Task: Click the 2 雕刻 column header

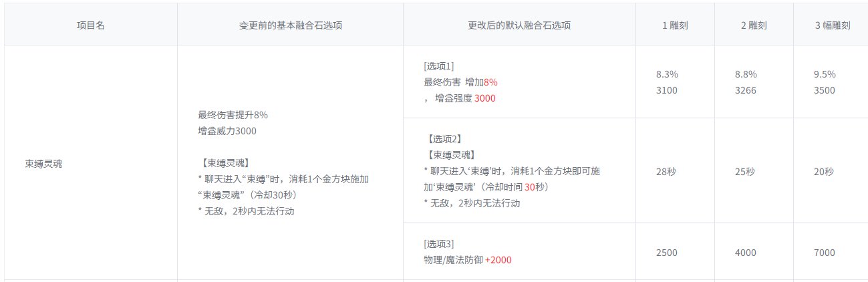Action: tap(754, 25)
